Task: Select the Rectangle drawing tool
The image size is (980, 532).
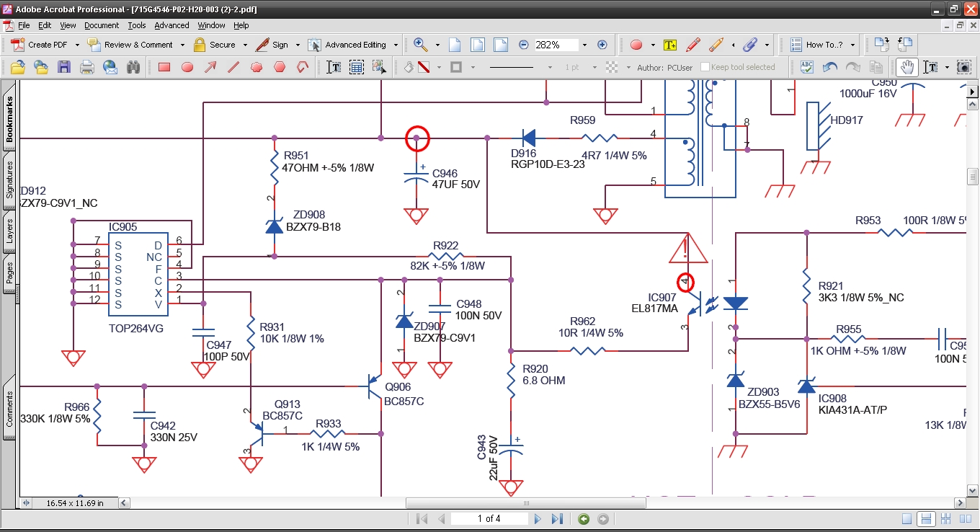Action: 164,67
